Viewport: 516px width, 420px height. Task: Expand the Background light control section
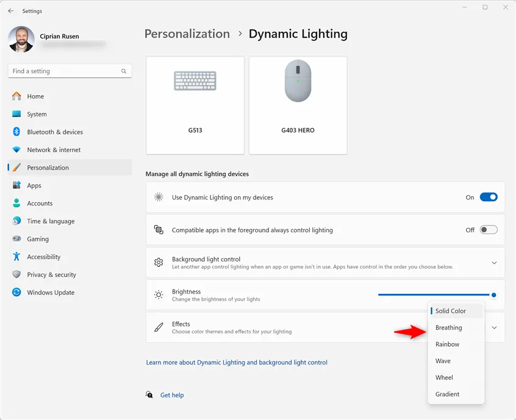494,263
